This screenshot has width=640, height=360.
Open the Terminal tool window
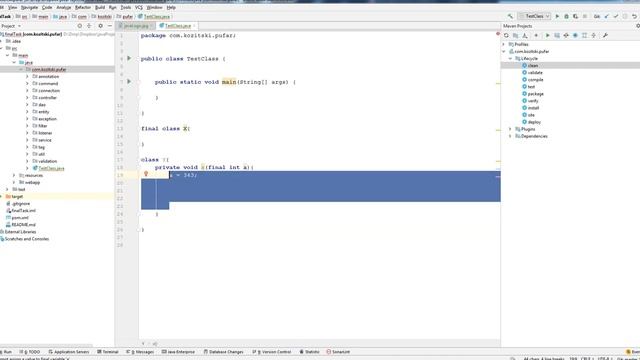click(108, 351)
